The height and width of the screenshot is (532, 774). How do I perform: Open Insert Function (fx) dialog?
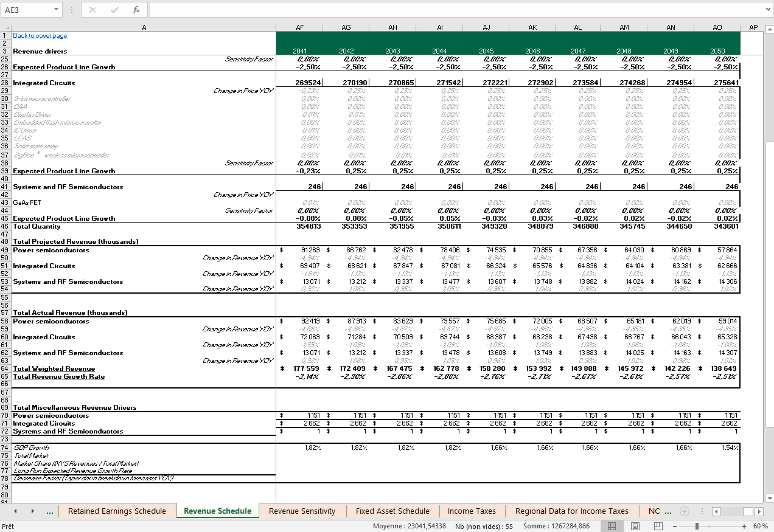click(x=136, y=10)
